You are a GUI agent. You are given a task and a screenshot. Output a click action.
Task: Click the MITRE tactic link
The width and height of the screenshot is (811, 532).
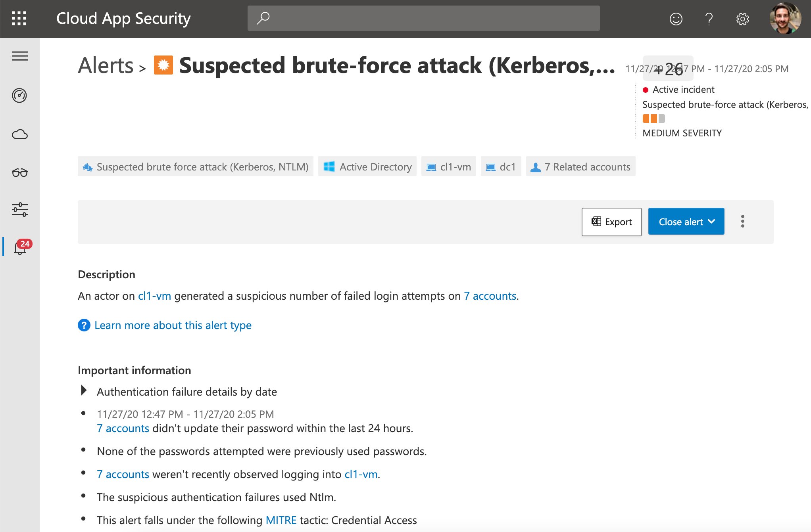pyautogui.click(x=281, y=520)
